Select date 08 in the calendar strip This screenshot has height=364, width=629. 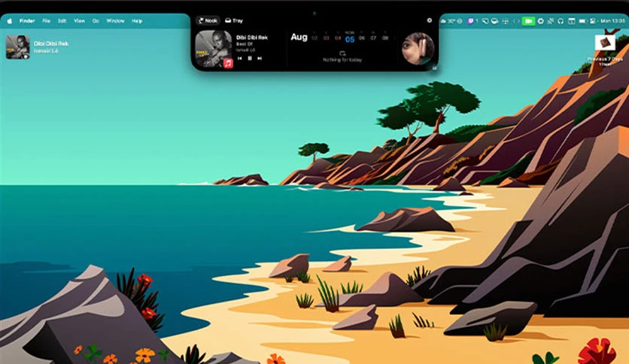pos(385,38)
